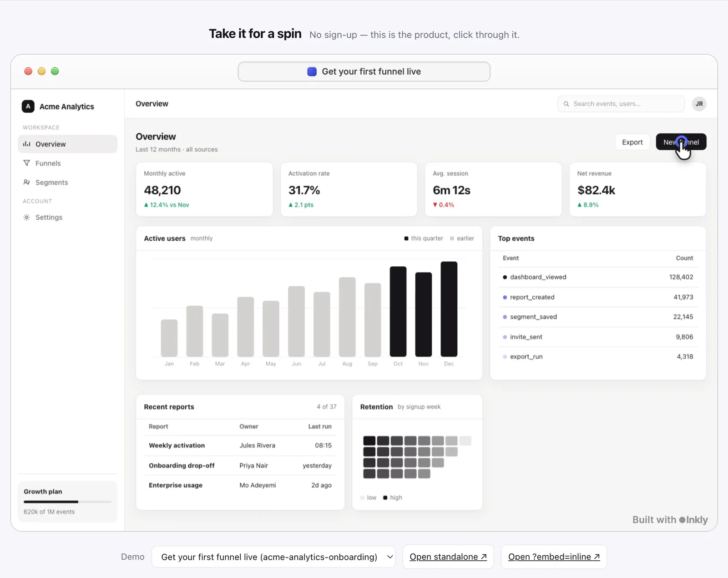This screenshot has height=578, width=728.
Task: Click the Avg. session 6m 12s card
Action: (x=493, y=189)
